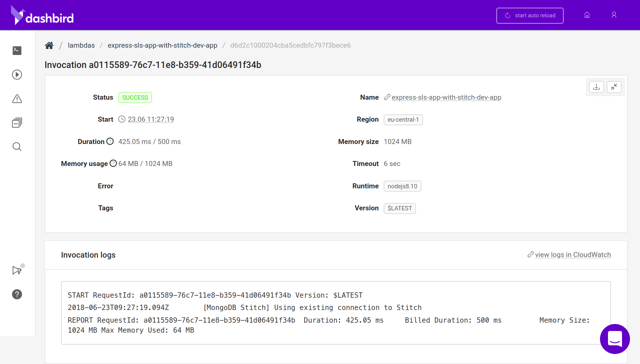Click eu-central-1 region tag

pos(403,120)
